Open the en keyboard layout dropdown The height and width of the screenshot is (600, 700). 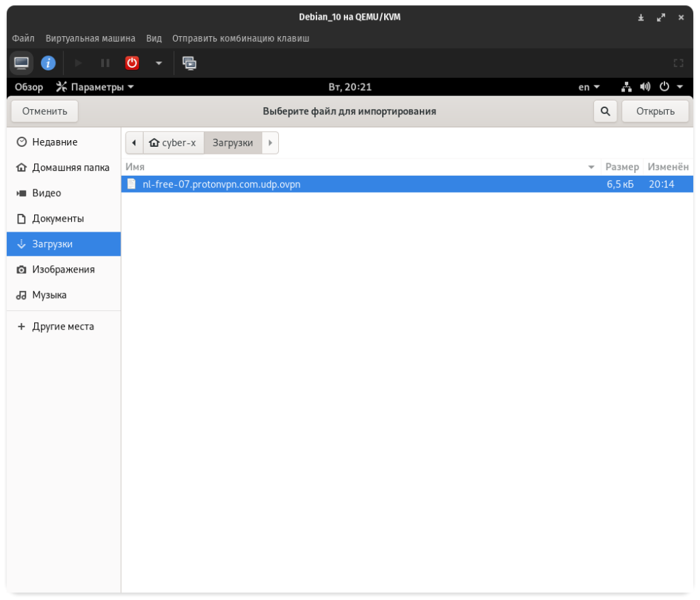[589, 87]
